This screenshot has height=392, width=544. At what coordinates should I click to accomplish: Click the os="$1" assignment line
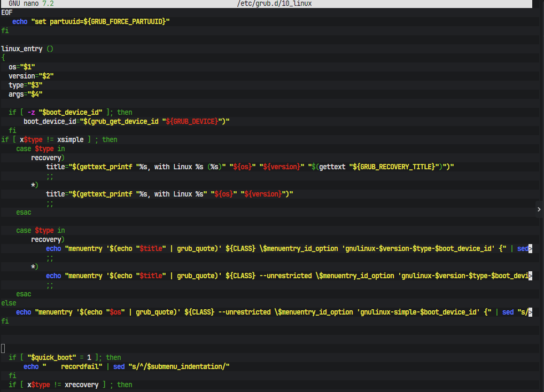click(x=21, y=67)
